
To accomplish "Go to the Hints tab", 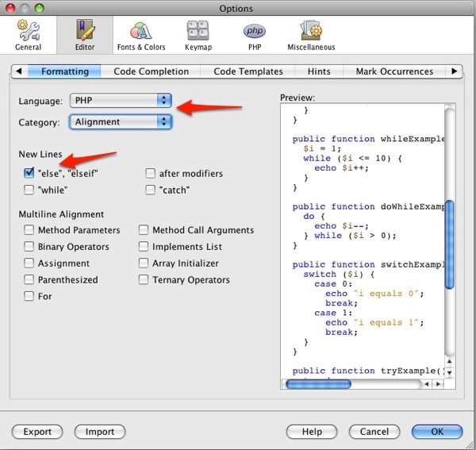I will click(x=319, y=71).
